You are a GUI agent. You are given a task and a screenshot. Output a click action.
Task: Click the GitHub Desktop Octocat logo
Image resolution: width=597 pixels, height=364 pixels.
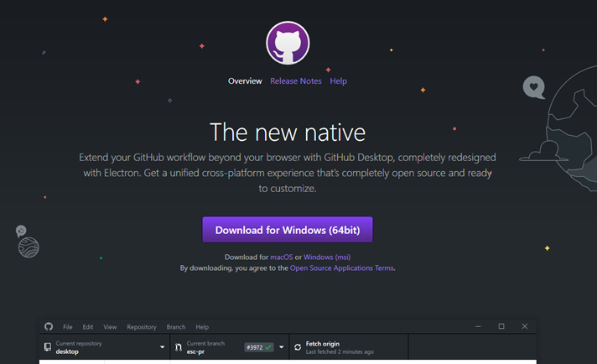(x=288, y=43)
